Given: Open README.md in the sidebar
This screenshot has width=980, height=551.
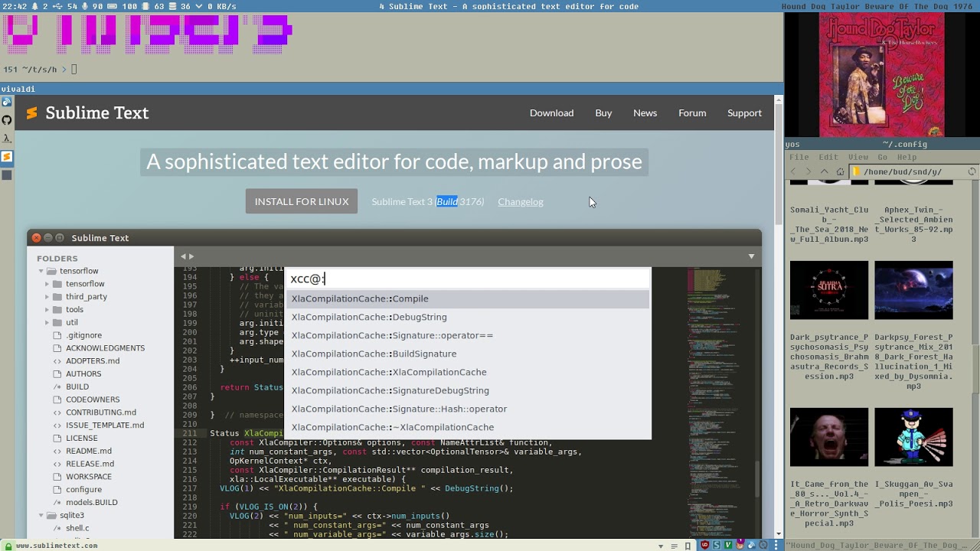Looking at the screenshot, I should (x=89, y=452).
